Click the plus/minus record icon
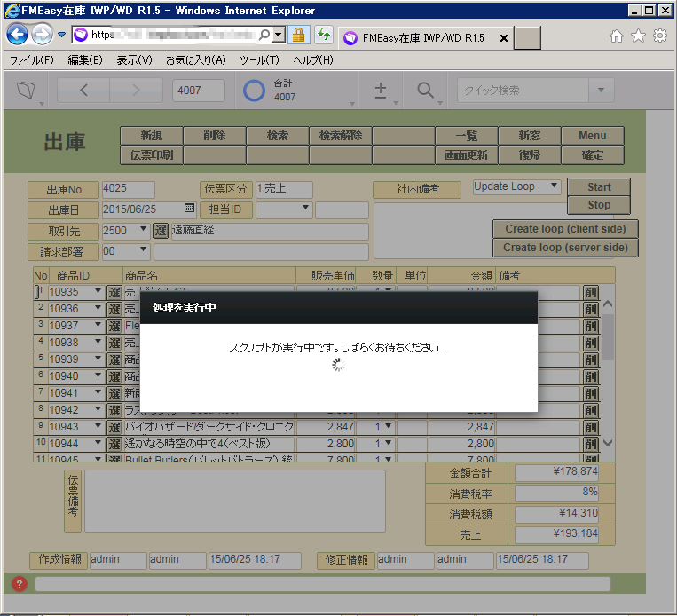The image size is (677, 616). (x=381, y=91)
